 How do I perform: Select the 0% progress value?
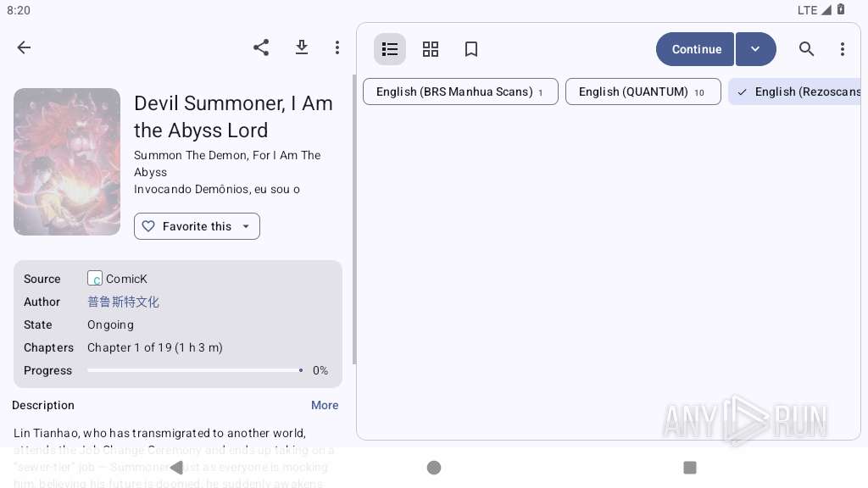tap(320, 370)
